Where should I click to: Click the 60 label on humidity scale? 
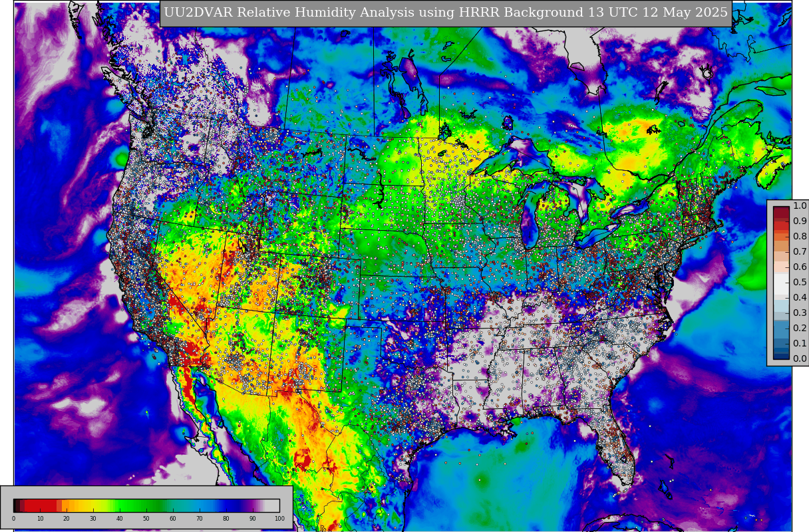[173, 519]
